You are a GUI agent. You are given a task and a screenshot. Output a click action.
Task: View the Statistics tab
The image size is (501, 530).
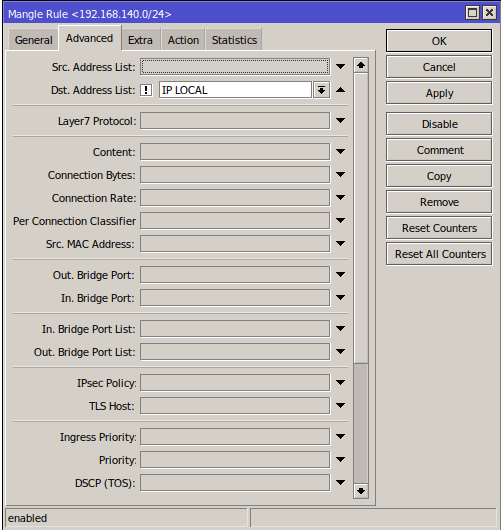tap(234, 40)
